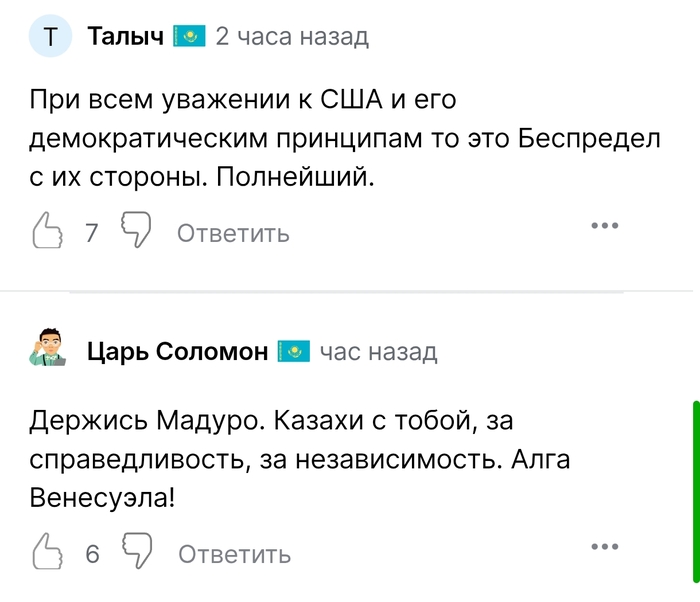Open three-dot menu on Талыч's comment
700x602 pixels.
pyautogui.click(x=605, y=226)
